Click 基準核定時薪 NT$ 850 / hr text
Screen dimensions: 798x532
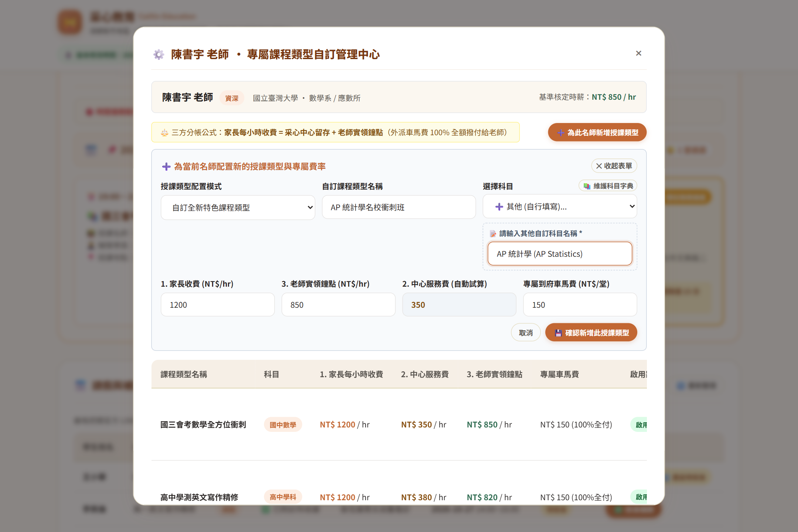tap(587, 97)
